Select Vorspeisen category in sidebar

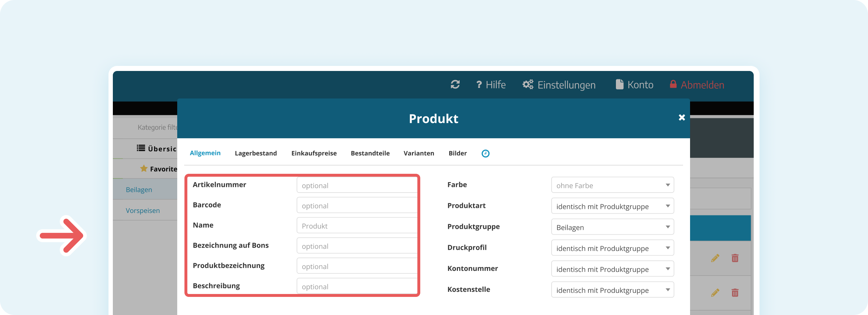[145, 210]
